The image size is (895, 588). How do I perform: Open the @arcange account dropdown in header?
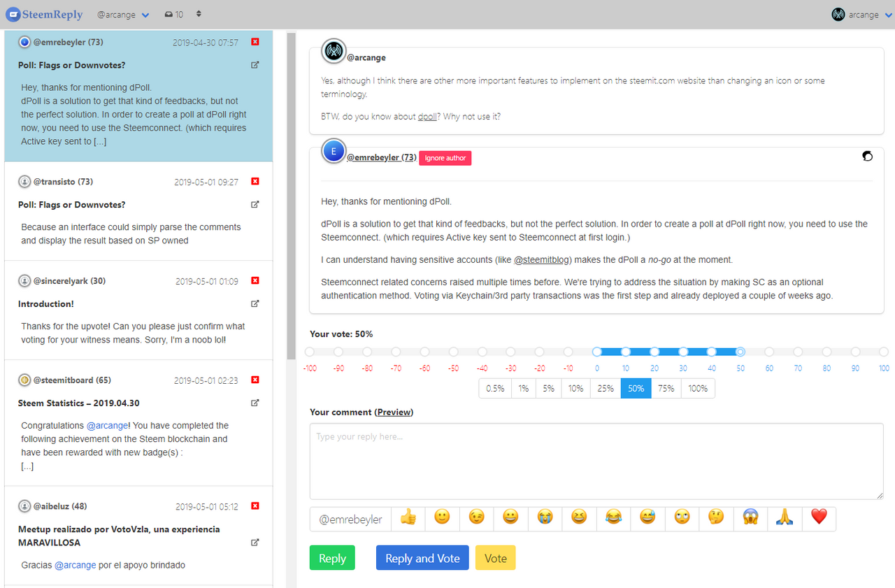pyautogui.click(x=123, y=15)
